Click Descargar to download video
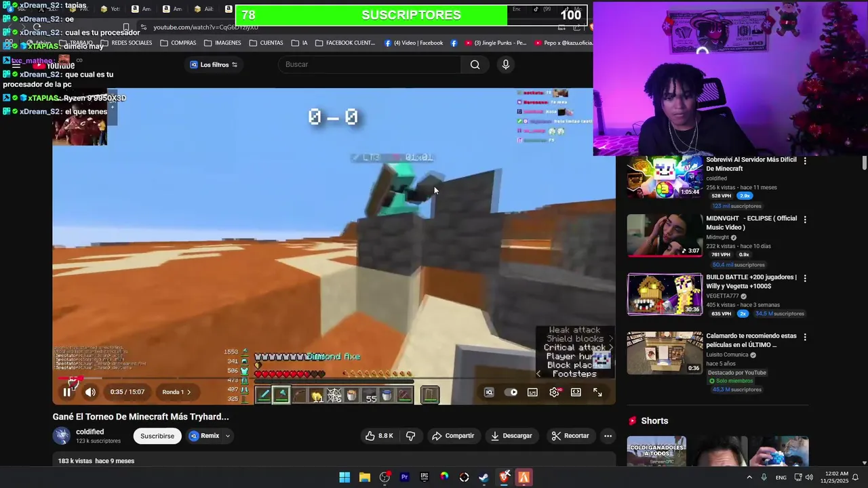The image size is (868, 488). 511,436
